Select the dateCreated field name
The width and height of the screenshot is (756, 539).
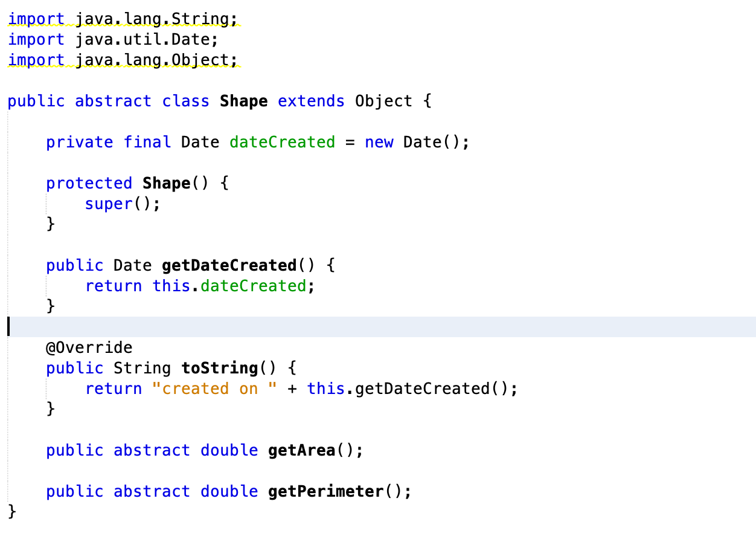point(281,142)
